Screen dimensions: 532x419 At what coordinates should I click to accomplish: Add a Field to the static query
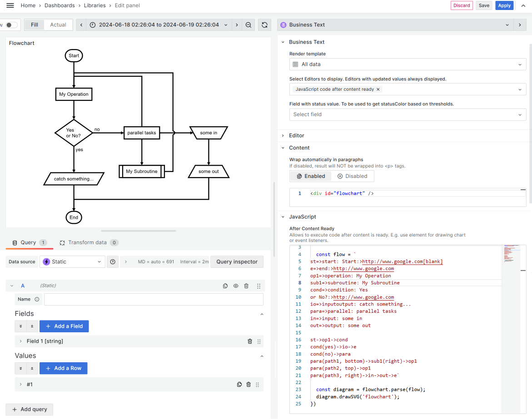[64, 326]
